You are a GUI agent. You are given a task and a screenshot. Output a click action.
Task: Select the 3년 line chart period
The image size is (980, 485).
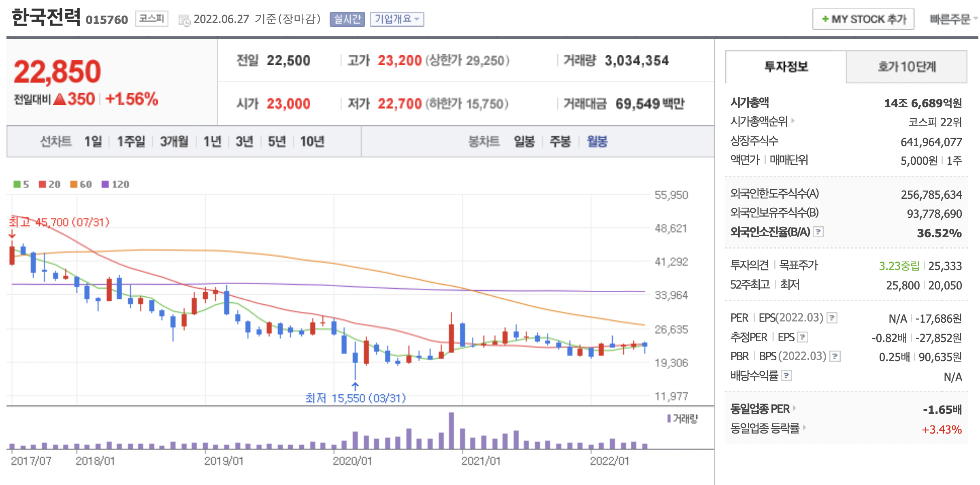245,141
